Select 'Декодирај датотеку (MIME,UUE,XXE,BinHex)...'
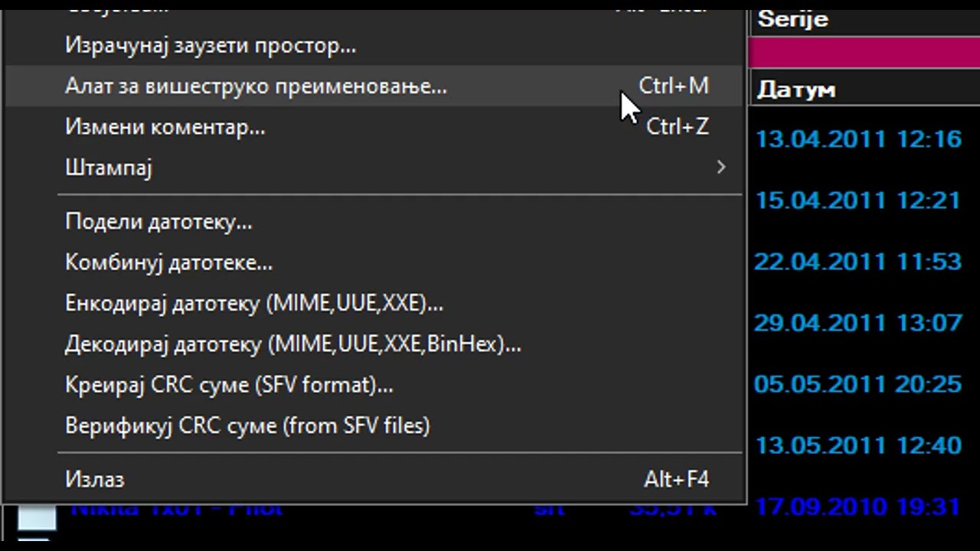This screenshot has width=980, height=551. [374, 344]
